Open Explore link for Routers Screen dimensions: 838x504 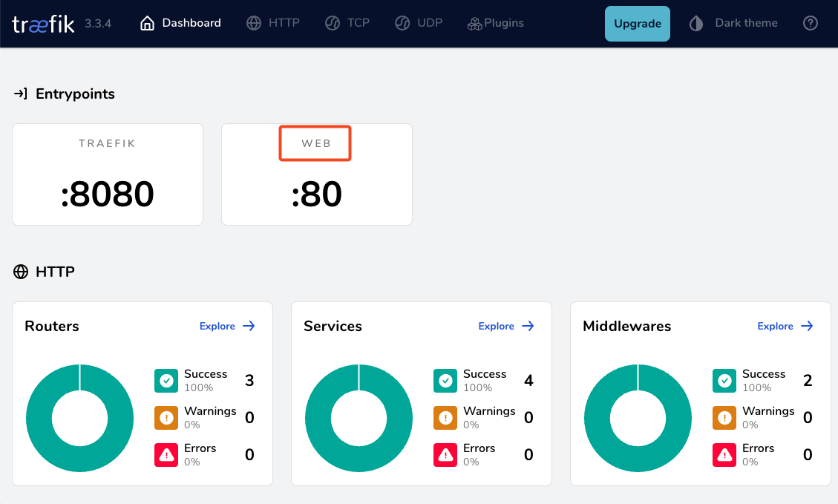click(226, 326)
